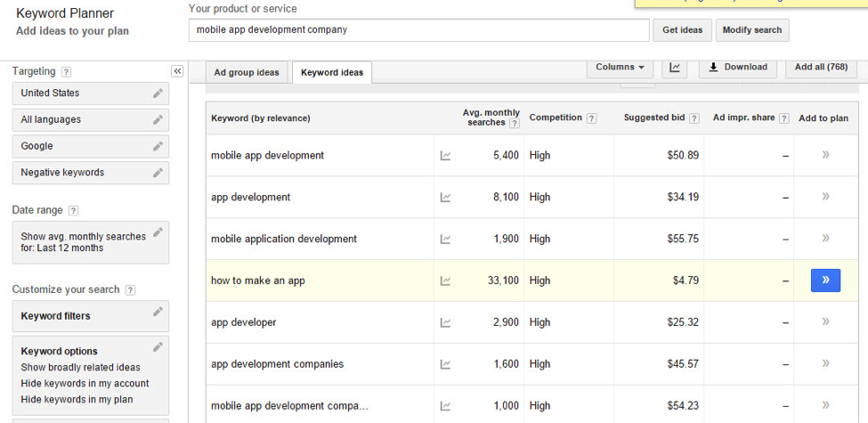Open Customize your search help icon

pos(130,290)
